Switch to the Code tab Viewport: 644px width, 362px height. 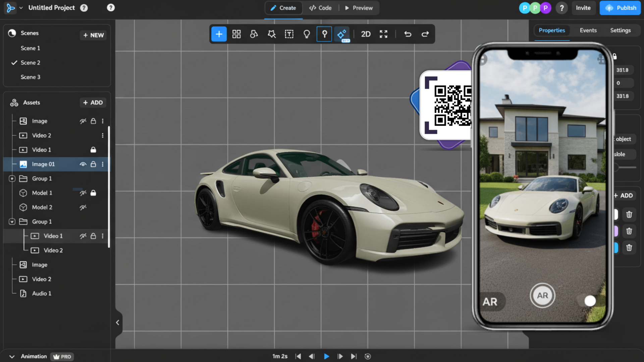(x=320, y=8)
